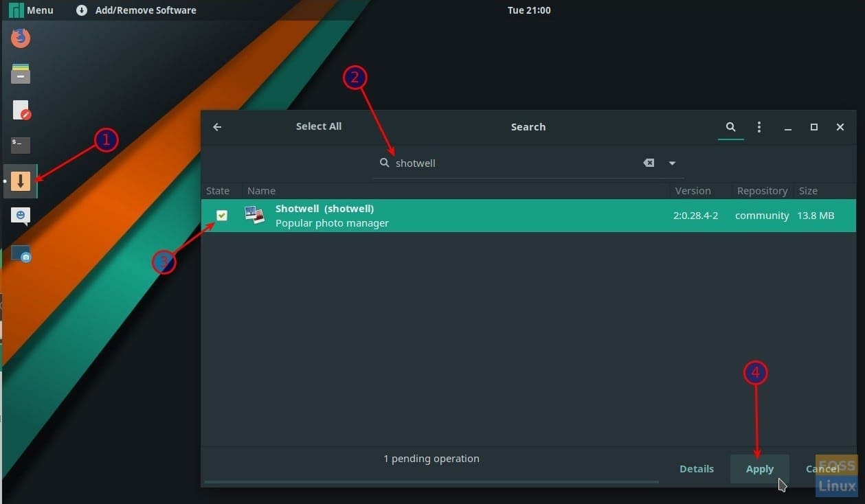
Task: Expand the search history dropdown arrow
Action: (672, 163)
